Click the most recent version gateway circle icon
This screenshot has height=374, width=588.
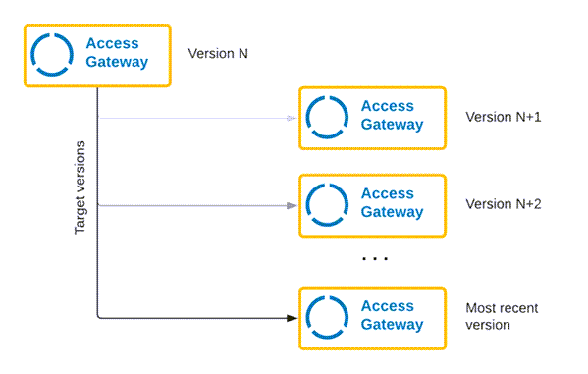(x=327, y=318)
